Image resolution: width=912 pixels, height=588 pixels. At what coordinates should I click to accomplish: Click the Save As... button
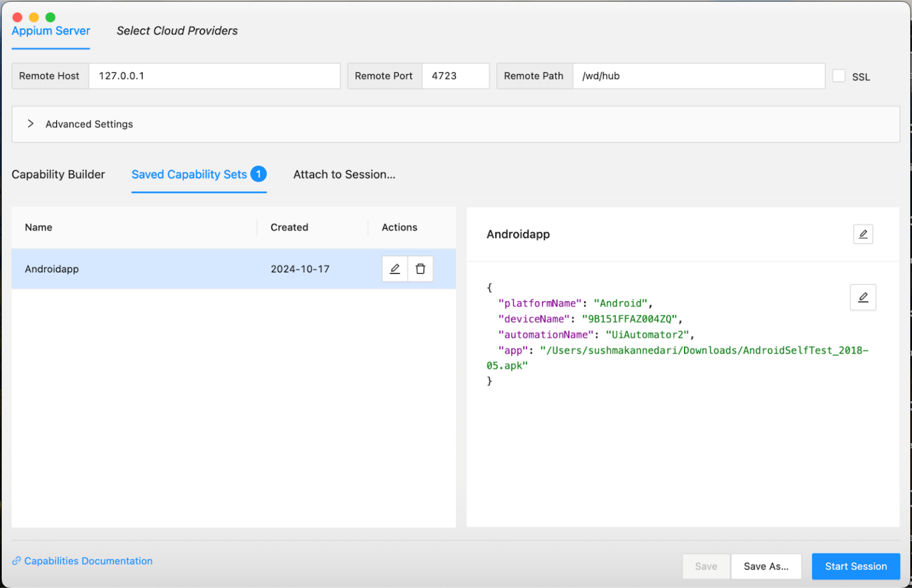[766, 566]
